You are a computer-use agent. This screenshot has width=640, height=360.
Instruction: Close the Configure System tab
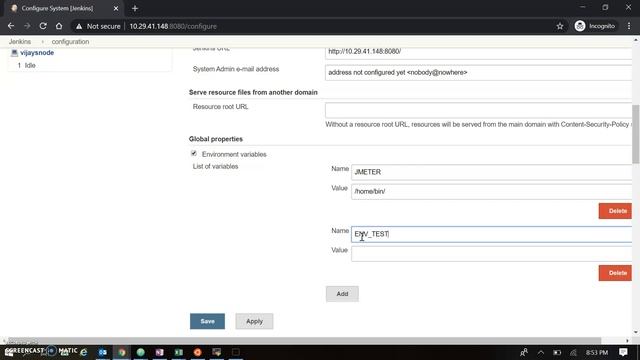116,8
